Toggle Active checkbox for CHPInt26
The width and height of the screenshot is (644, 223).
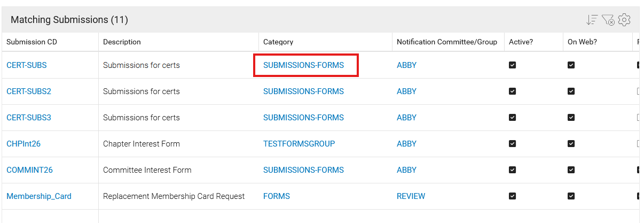point(513,143)
